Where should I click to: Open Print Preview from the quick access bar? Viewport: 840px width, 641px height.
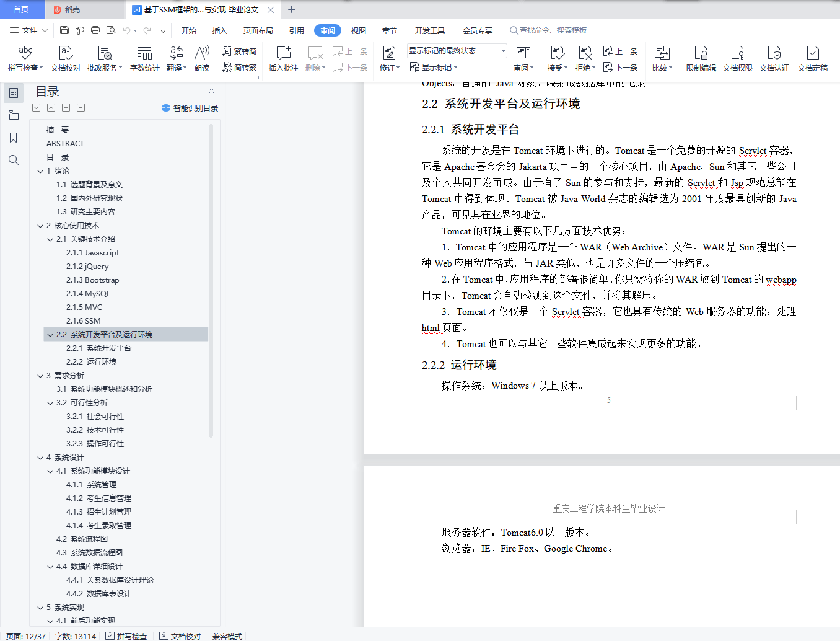pyautogui.click(x=111, y=30)
